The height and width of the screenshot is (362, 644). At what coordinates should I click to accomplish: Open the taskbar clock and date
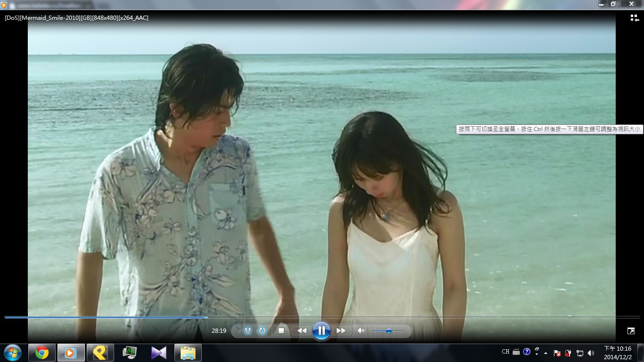[x=617, y=353]
